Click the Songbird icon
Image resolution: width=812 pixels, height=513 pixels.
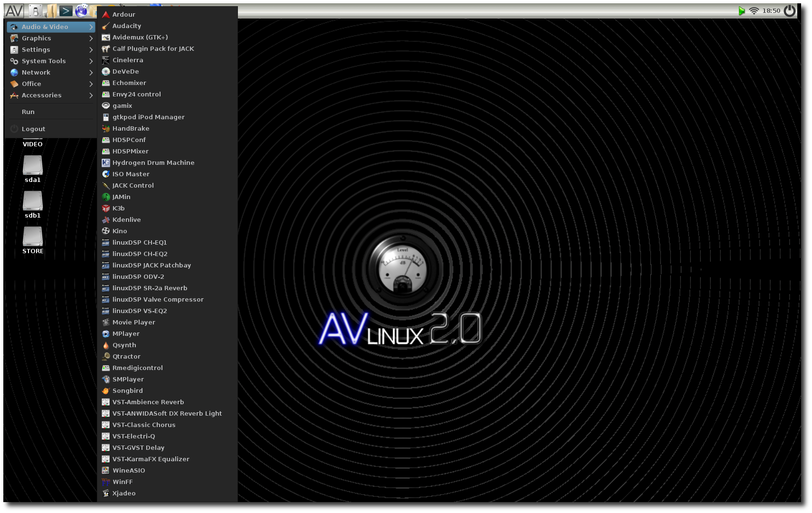tap(106, 391)
